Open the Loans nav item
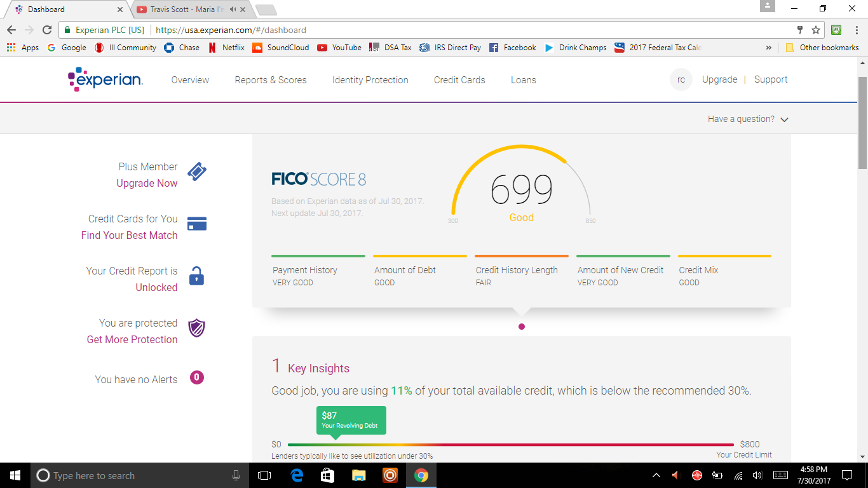The width and height of the screenshot is (868, 488). [x=524, y=80]
